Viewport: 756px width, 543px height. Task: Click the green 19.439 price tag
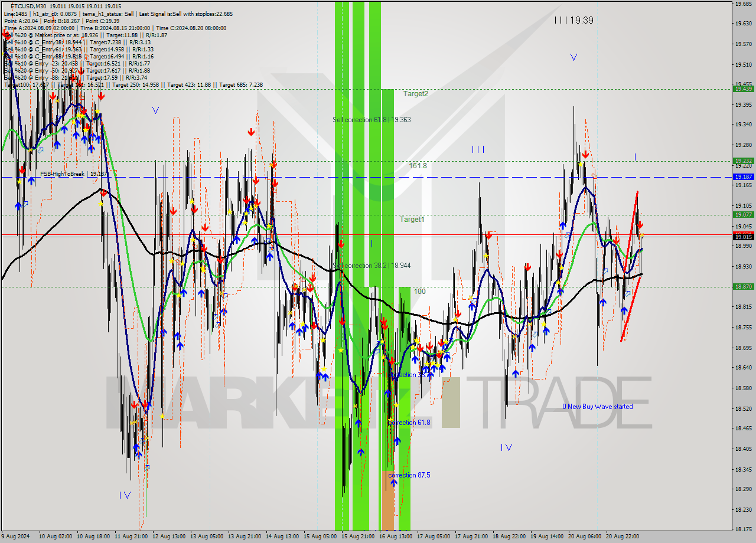742,89
